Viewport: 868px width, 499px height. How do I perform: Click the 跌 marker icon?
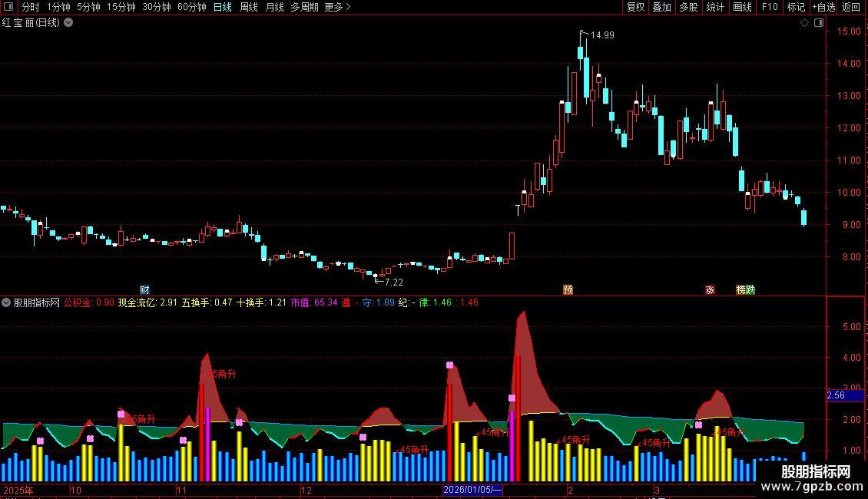750,290
